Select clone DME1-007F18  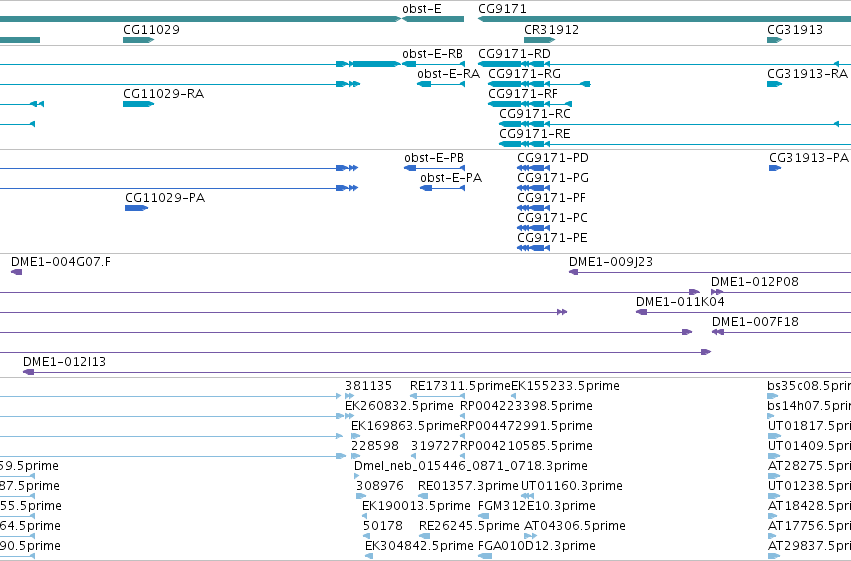pos(782,332)
